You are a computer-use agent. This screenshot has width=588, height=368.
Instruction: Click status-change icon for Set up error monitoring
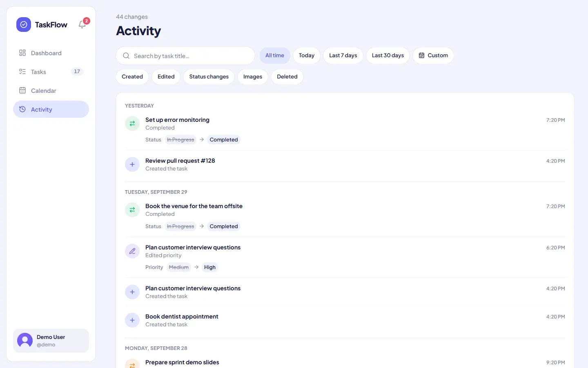point(132,123)
